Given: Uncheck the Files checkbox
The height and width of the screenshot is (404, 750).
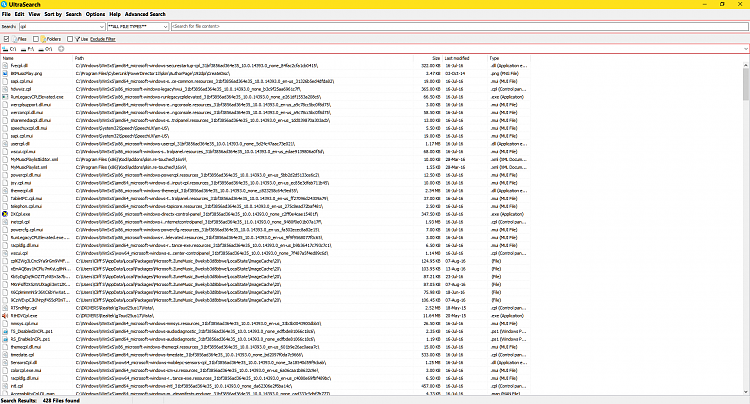Looking at the screenshot, I should [x=6, y=39].
